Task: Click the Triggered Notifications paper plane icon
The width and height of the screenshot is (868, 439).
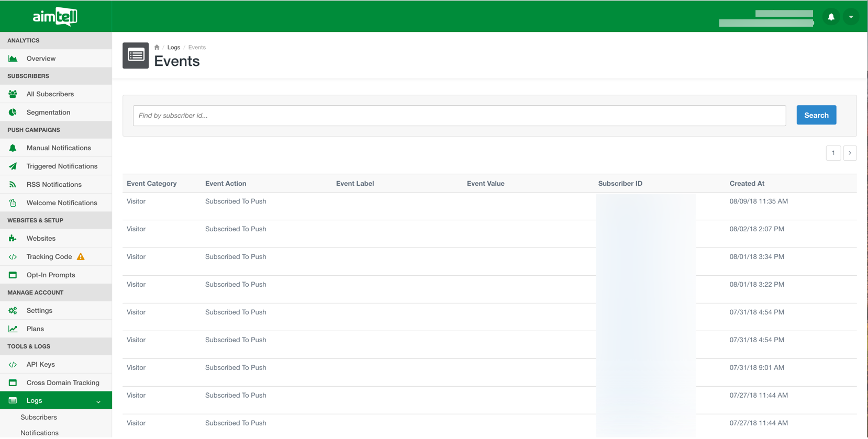Action: tap(13, 166)
